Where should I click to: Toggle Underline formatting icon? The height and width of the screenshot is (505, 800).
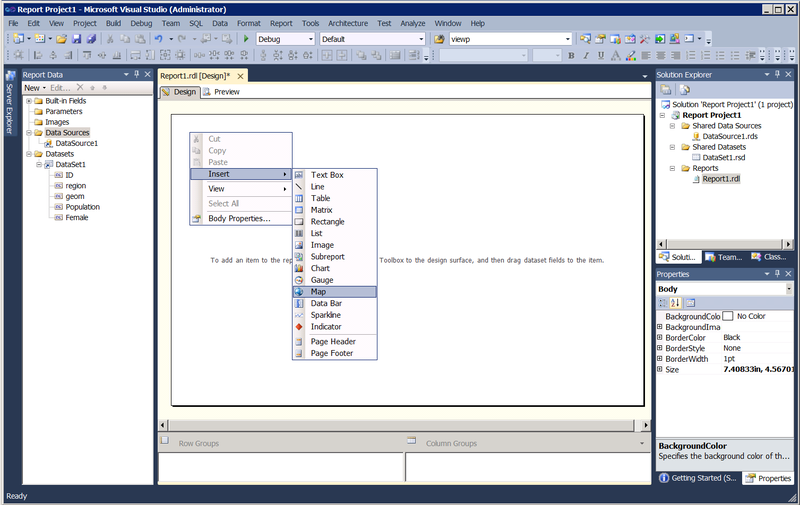pos(601,56)
